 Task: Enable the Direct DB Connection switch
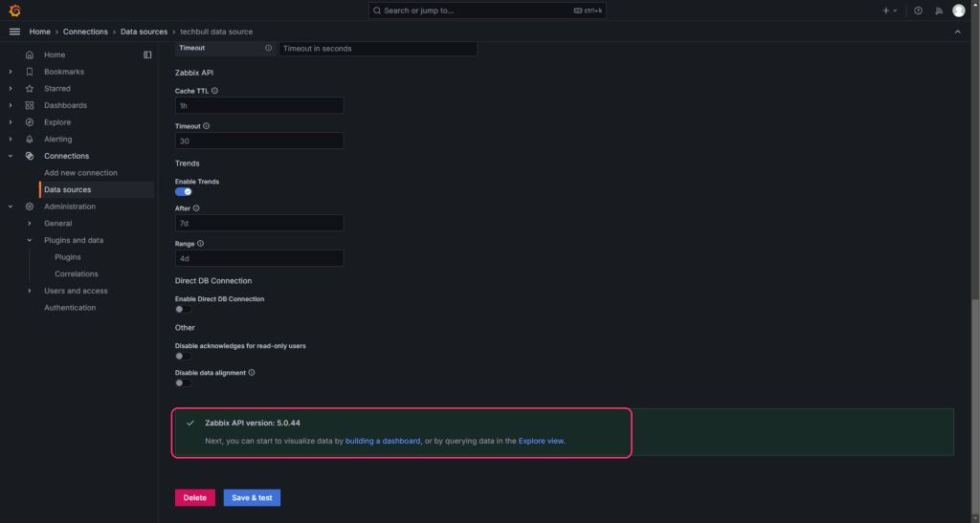[184, 309]
